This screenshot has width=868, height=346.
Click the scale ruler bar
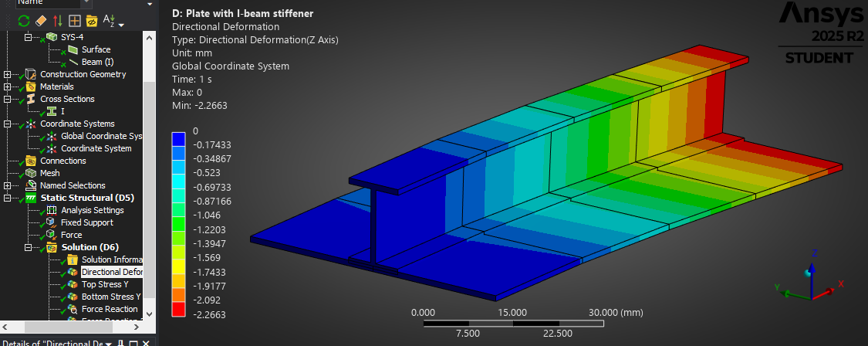click(x=512, y=324)
